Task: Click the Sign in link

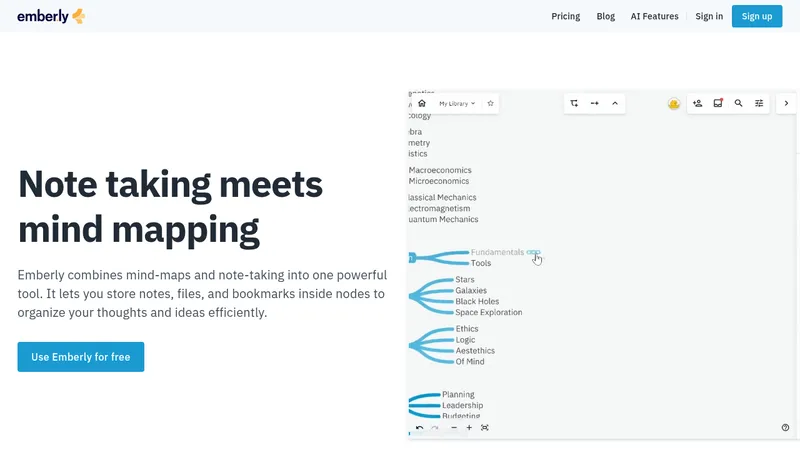Action: click(709, 16)
